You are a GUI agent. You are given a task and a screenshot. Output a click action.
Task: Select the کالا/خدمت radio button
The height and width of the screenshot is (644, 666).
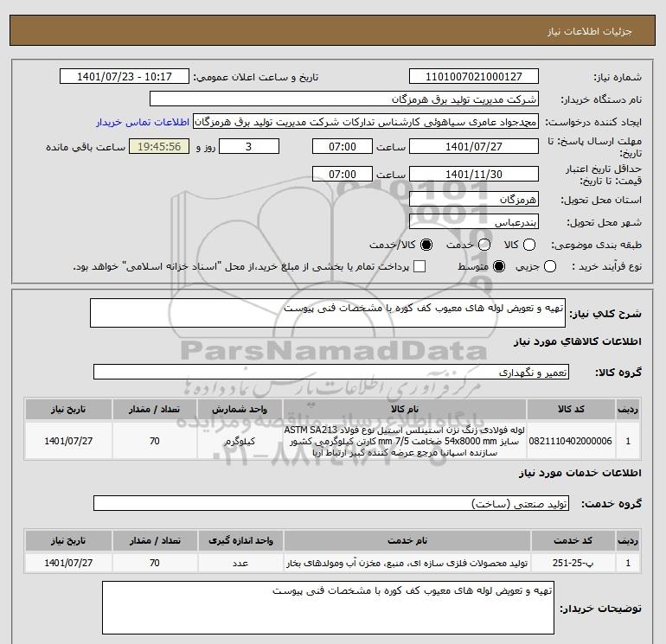click(426, 245)
